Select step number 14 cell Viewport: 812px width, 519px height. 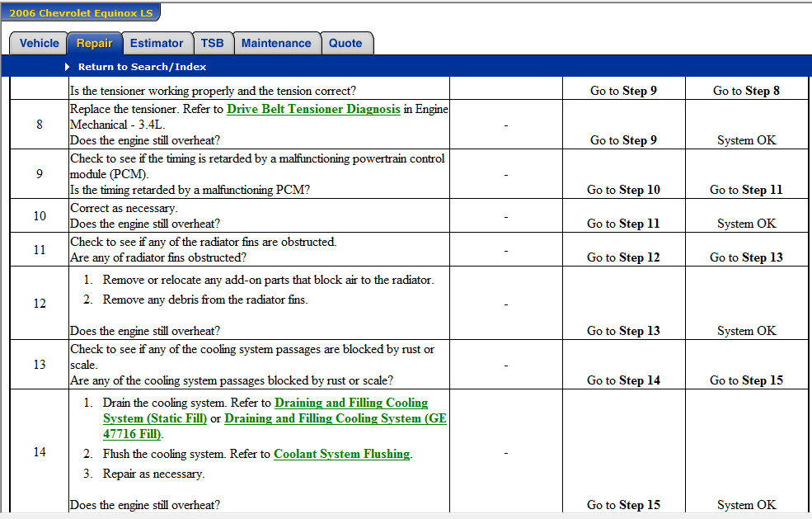[x=40, y=451]
